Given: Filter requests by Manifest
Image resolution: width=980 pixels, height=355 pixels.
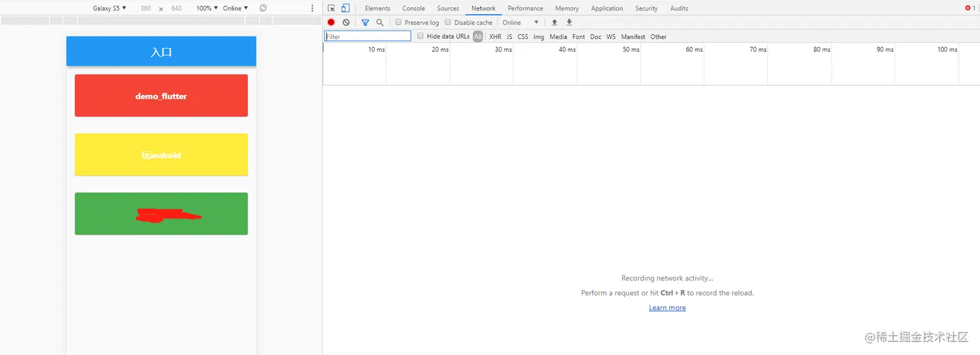Looking at the screenshot, I should (x=633, y=36).
